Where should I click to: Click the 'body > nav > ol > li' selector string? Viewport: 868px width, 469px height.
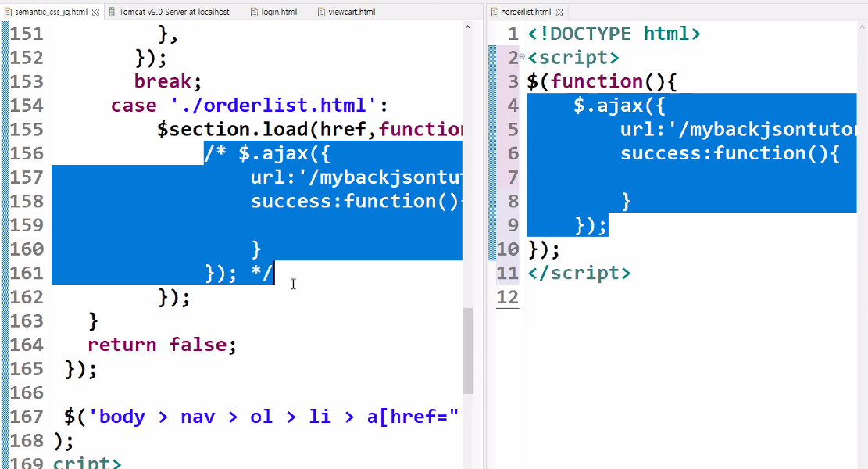point(213,417)
